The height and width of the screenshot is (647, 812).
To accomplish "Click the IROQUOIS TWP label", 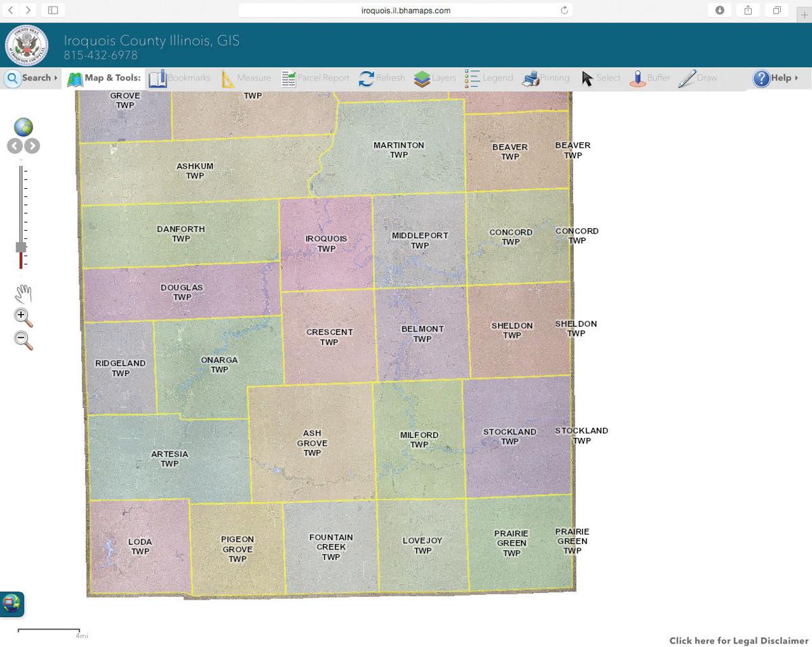I will click(326, 244).
